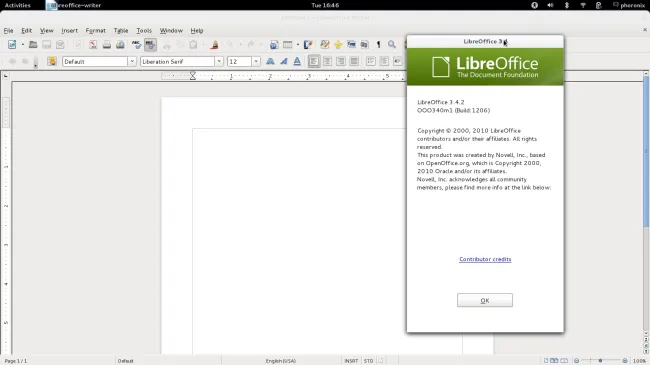Open a file with the folder icon
Viewport: 650px width, 365px height.
(33, 44)
